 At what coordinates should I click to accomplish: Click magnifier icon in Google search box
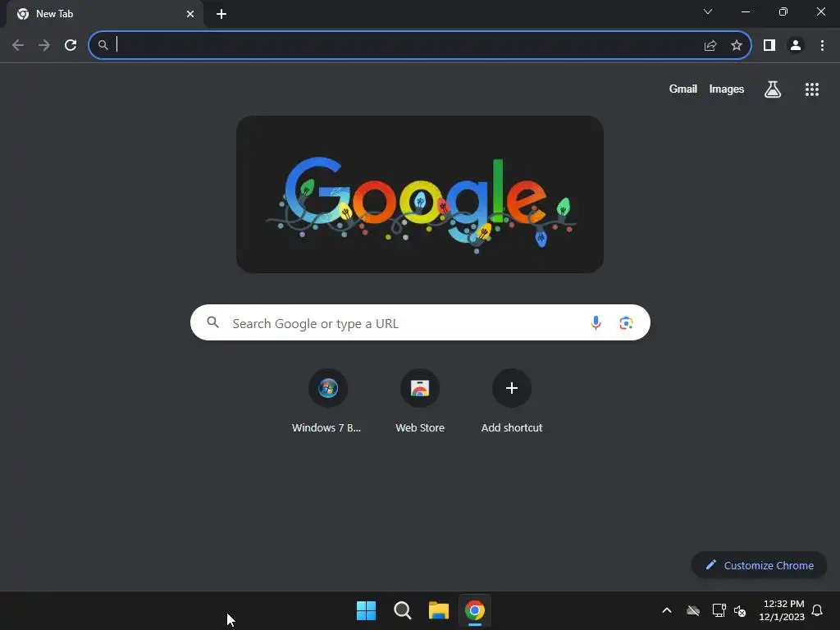(212, 322)
